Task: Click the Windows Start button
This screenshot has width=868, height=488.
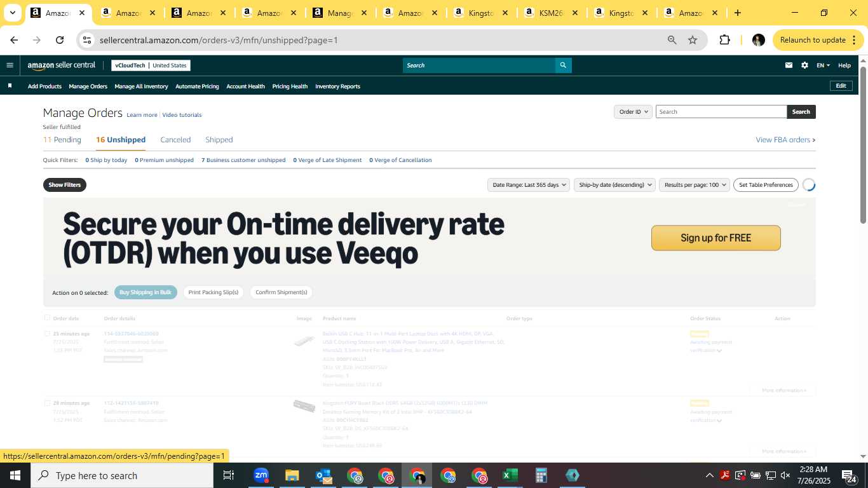Action: click(15, 475)
